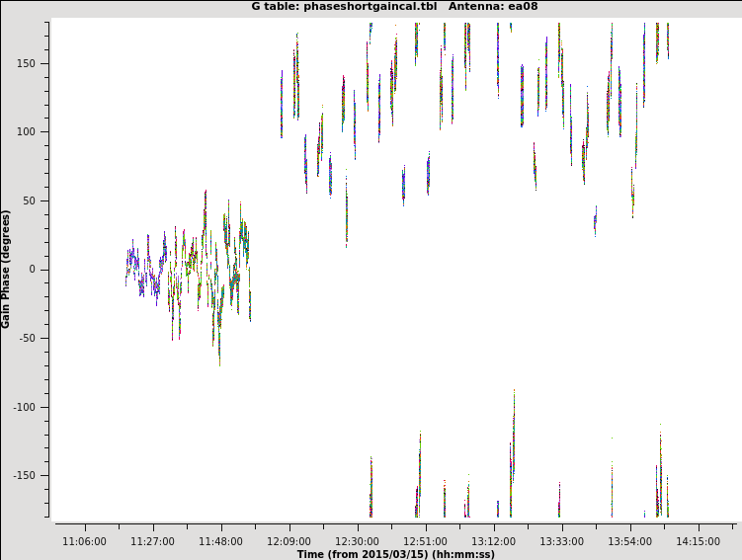Click the 14:15:00 time tick label
The height and width of the screenshot is (560, 742).
click(x=698, y=541)
